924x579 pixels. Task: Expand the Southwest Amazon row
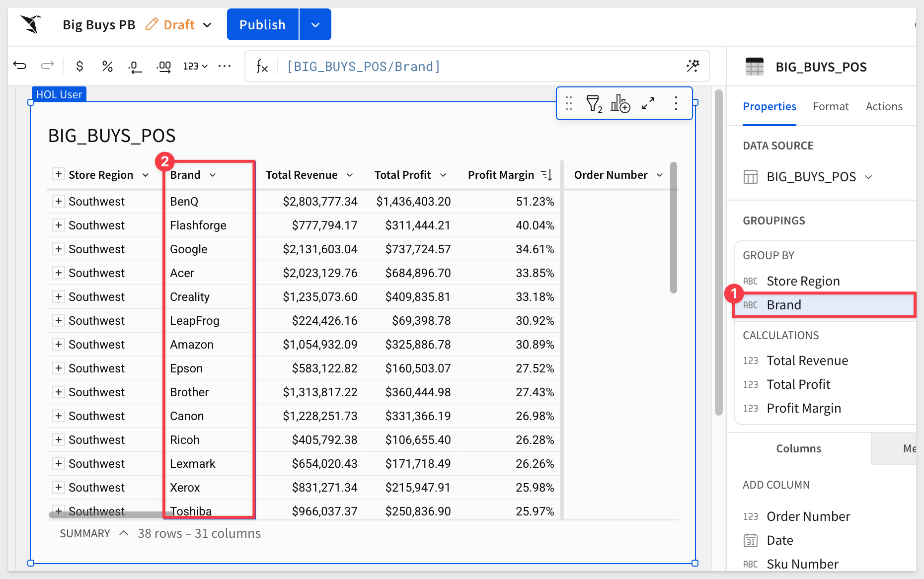[59, 344]
